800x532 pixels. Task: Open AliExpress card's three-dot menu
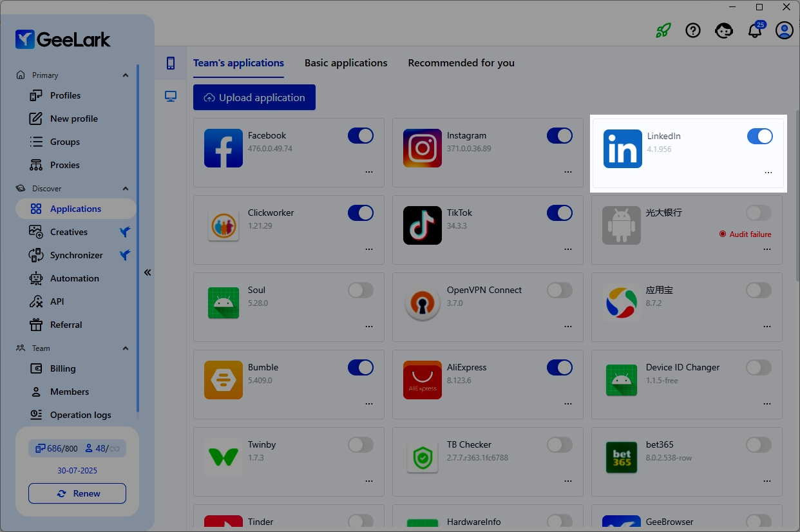point(568,404)
